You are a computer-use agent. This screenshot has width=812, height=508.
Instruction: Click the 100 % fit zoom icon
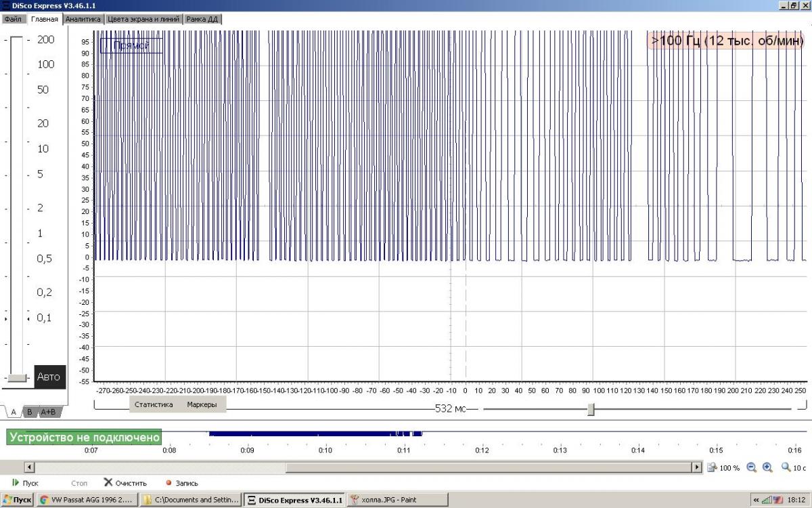point(712,467)
